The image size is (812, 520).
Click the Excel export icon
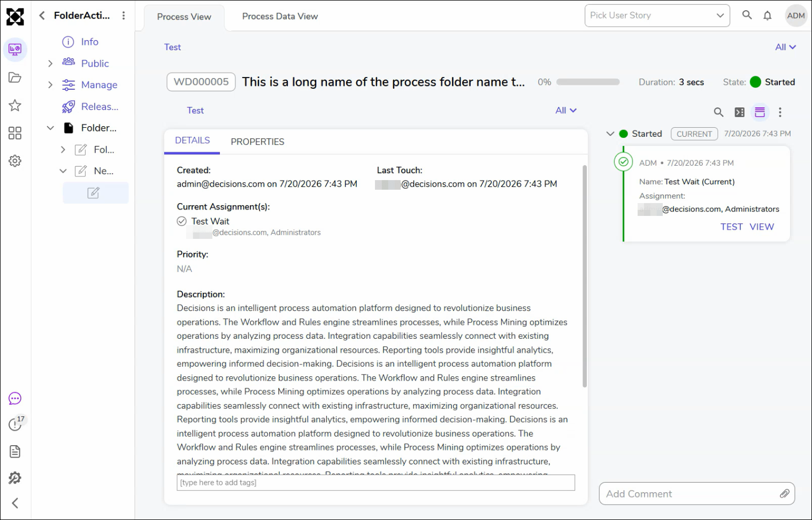(x=739, y=112)
